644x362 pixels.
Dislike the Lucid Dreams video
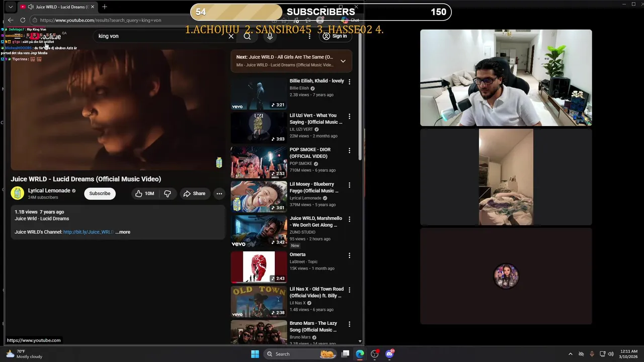tap(168, 194)
